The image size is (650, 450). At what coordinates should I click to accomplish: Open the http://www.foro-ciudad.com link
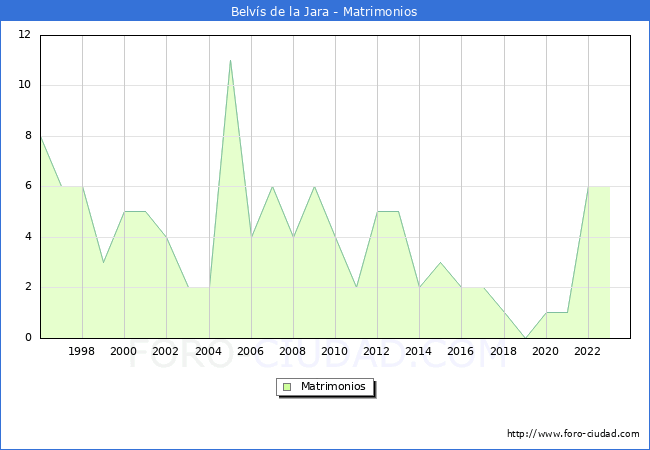tap(573, 433)
